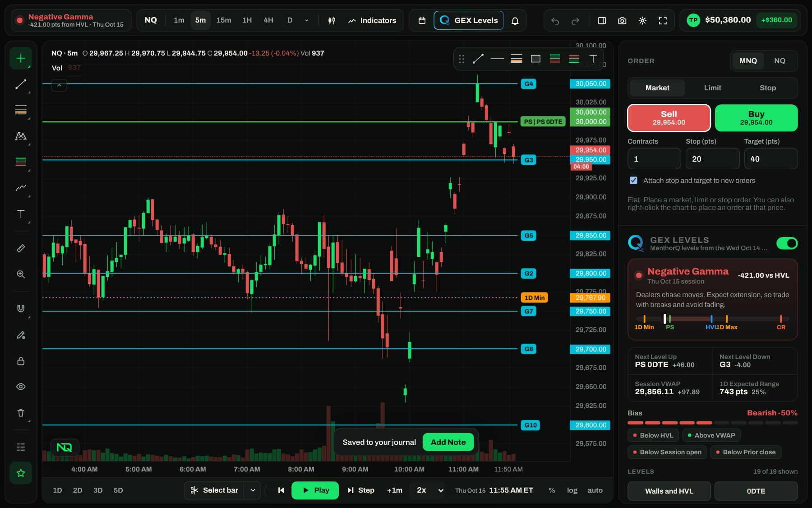
Task: Select the text tool in floating drawing toolbar
Action: [593, 59]
